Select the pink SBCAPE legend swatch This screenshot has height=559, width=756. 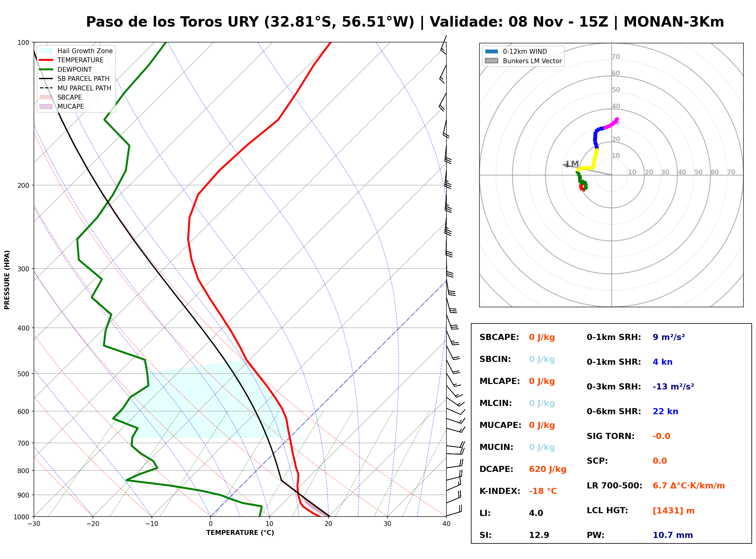tap(46, 97)
